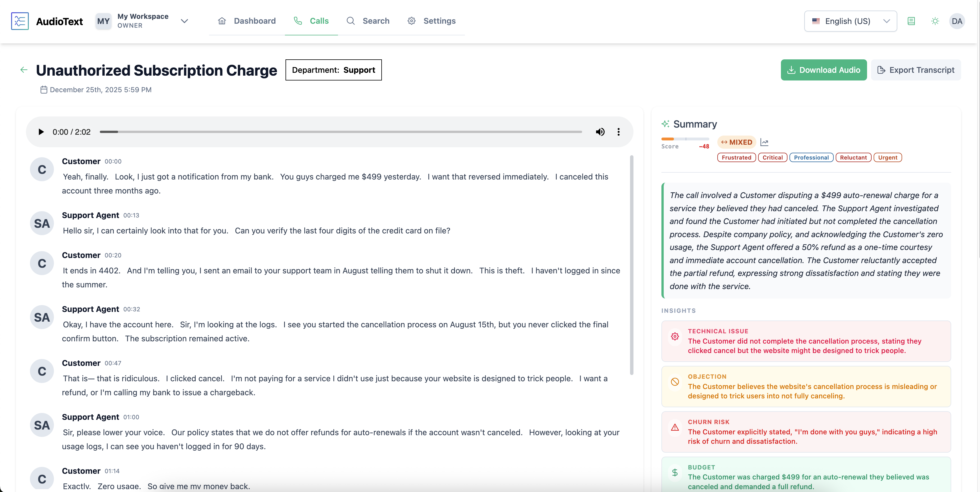This screenshot has width=980, height=492.
Task: Click the Technical Issue gear icon
Action: click(x=675, y=337)
